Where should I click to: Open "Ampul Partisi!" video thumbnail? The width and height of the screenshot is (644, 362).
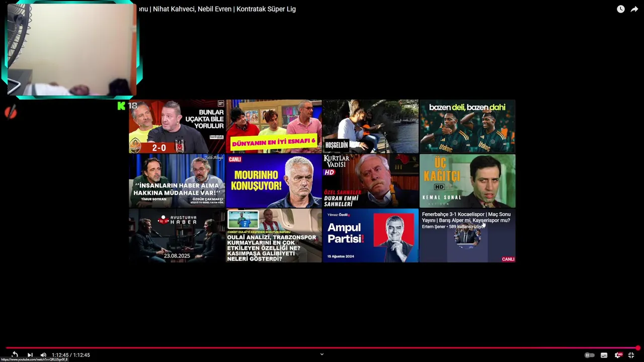[x=370, y=236]
